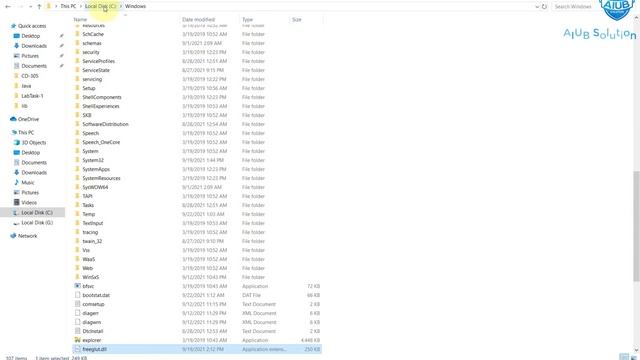The image size is (640, 360).
Task: Open Quick access star icon
Action: pyautogui.click(x=13, y=26)
